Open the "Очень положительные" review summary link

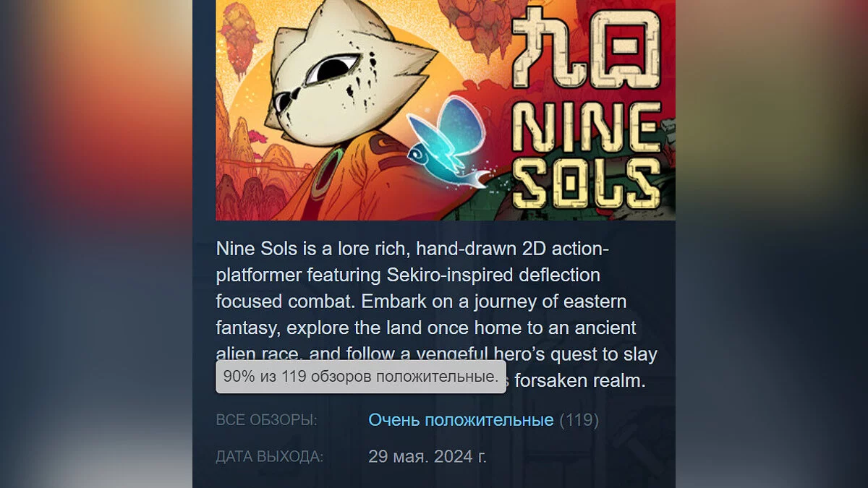pyautogui.click(x=461, y=420)
